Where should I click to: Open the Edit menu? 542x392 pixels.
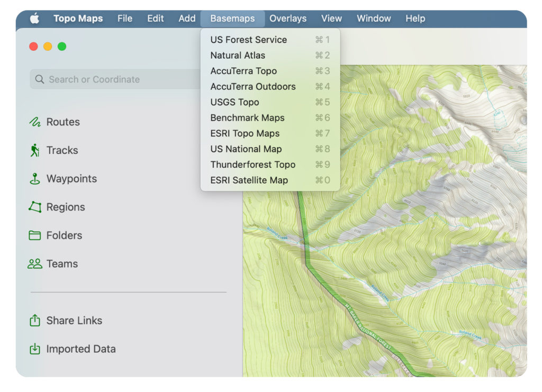[155, 19]
